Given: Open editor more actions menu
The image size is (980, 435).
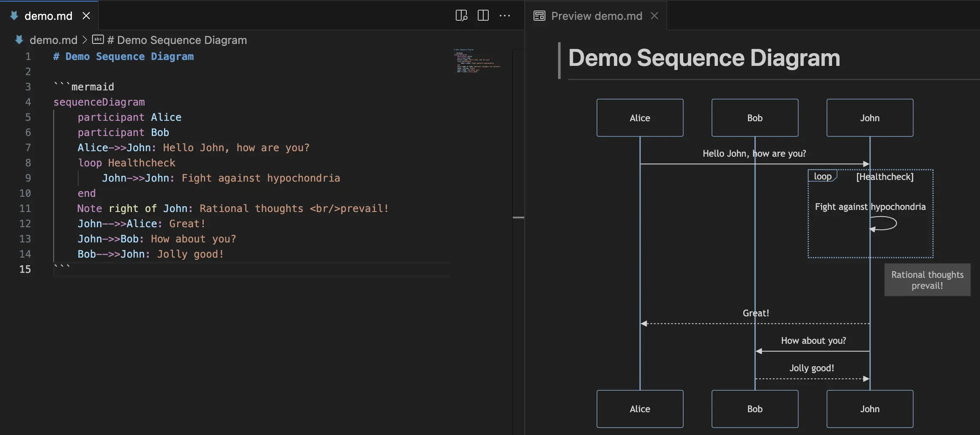Looking at the screenshot, I should coord(505,16).
